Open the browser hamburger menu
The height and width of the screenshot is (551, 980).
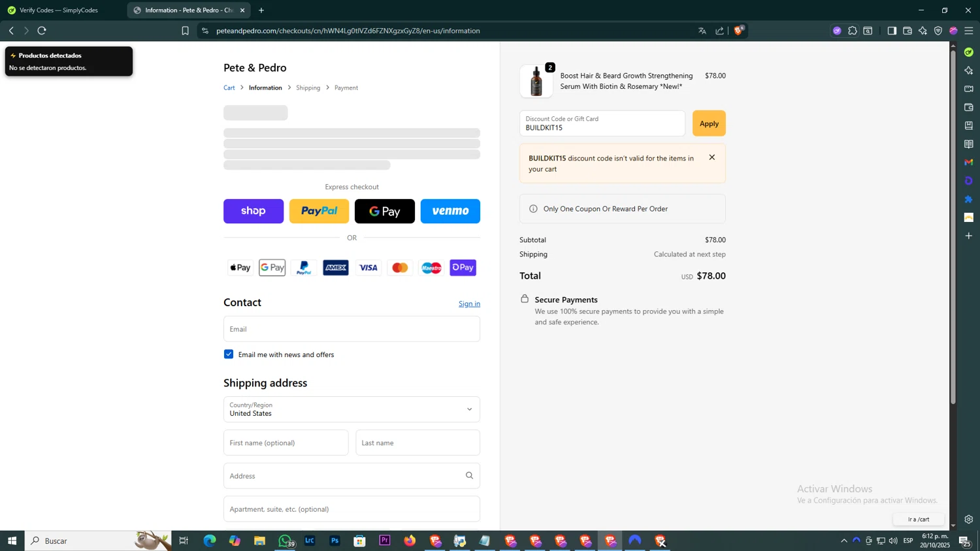[969, 31]
